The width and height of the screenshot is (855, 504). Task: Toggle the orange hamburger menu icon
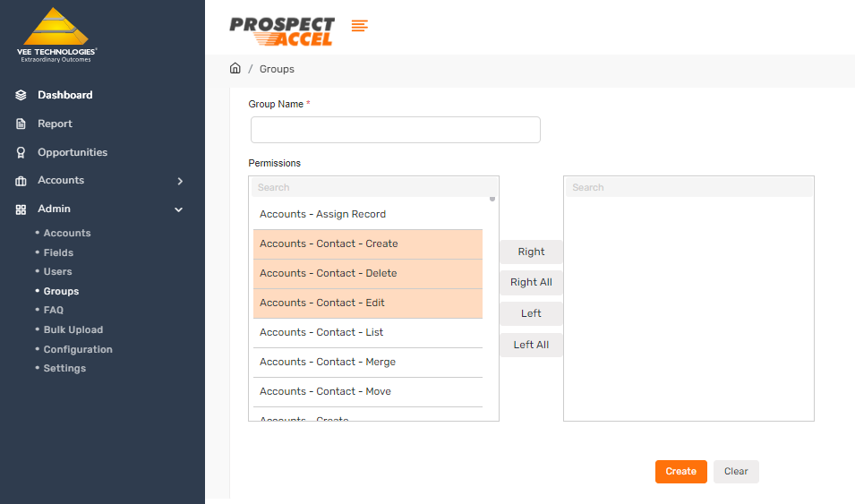[x=360, y=26]
